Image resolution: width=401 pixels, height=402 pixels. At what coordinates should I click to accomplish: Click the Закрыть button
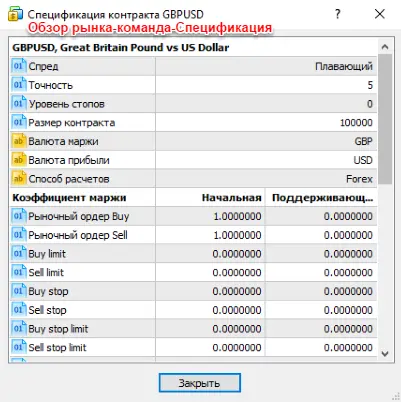[199, 383]
